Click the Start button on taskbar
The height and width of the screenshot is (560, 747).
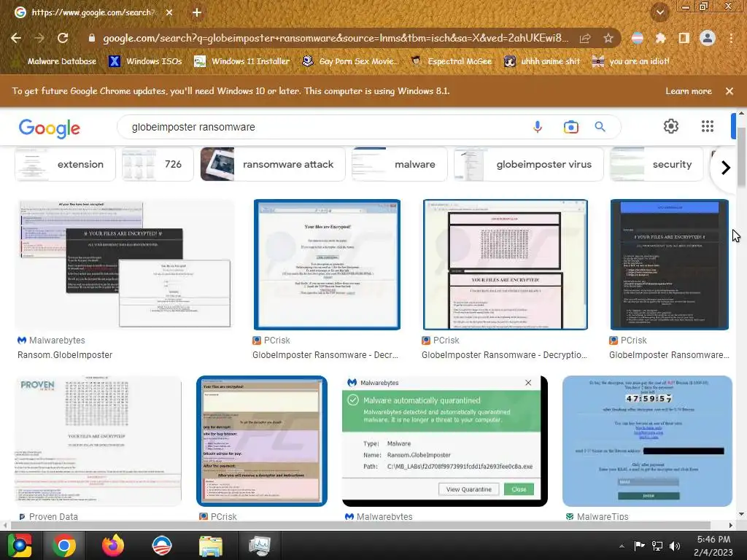tap(19, 545)
